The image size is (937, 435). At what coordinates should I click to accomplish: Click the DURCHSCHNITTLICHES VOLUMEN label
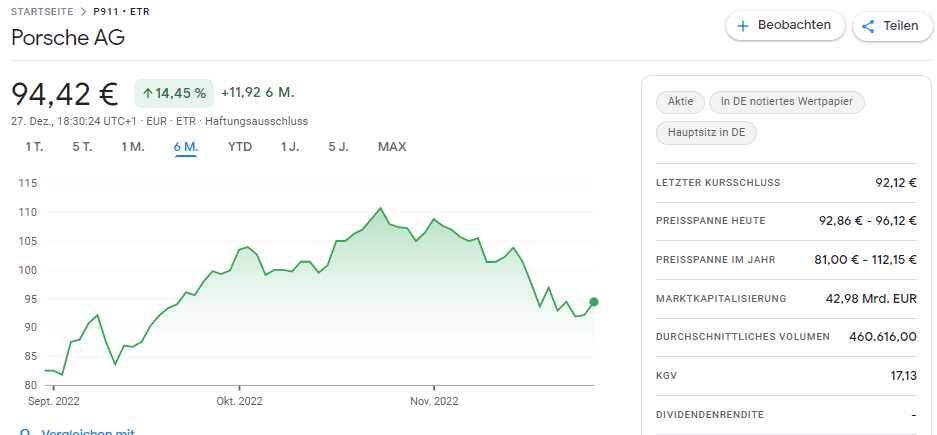click(743, 337)
